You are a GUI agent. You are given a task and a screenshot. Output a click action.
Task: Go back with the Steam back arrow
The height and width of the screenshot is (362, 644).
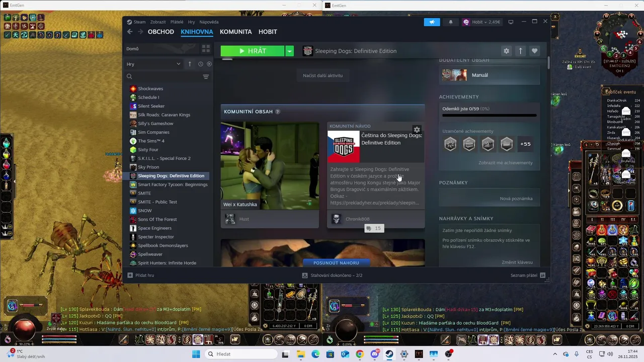click(x=130, y=32)
